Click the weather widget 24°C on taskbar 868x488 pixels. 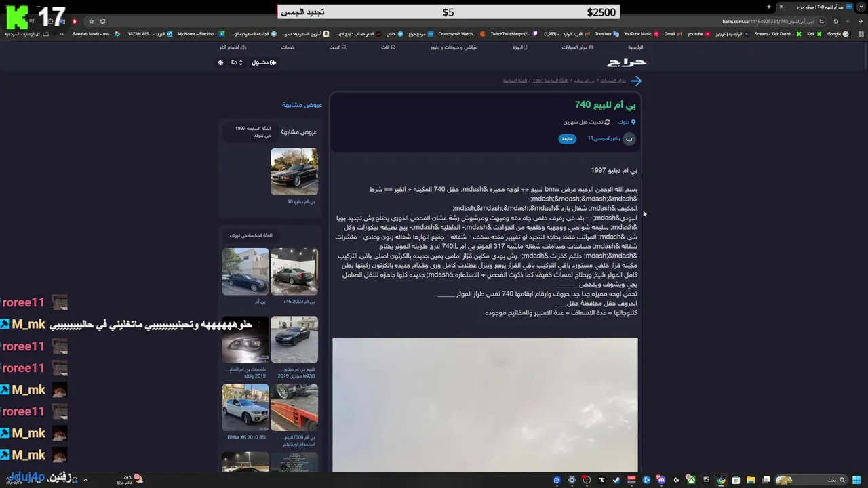(x=129, y=479)
